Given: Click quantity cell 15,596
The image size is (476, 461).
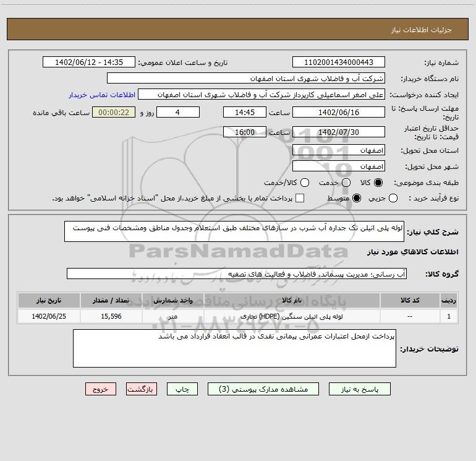Looking at the screenshot, I should (111, 316).
